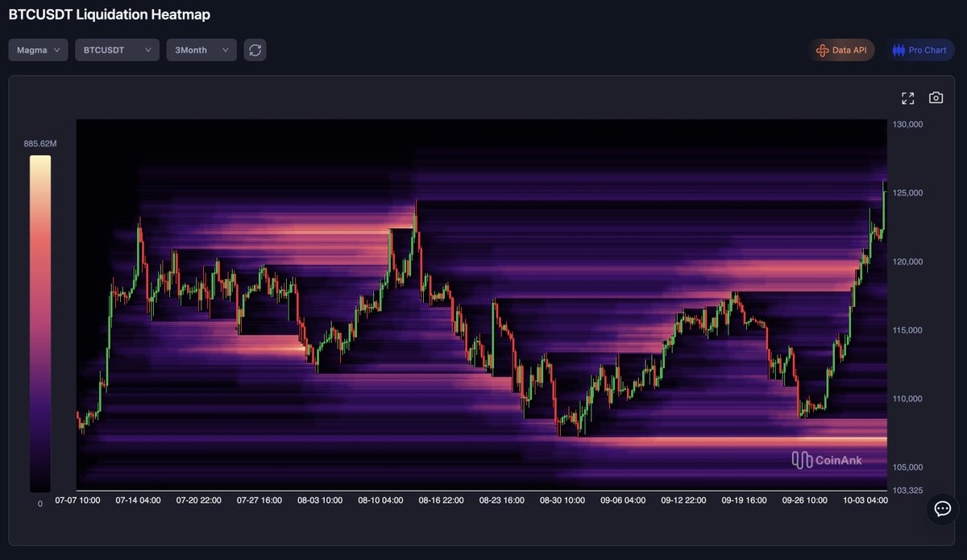This screenshot has width=967, height=560.
Task: Open the chat support bubble
Action: click(941, 509)
